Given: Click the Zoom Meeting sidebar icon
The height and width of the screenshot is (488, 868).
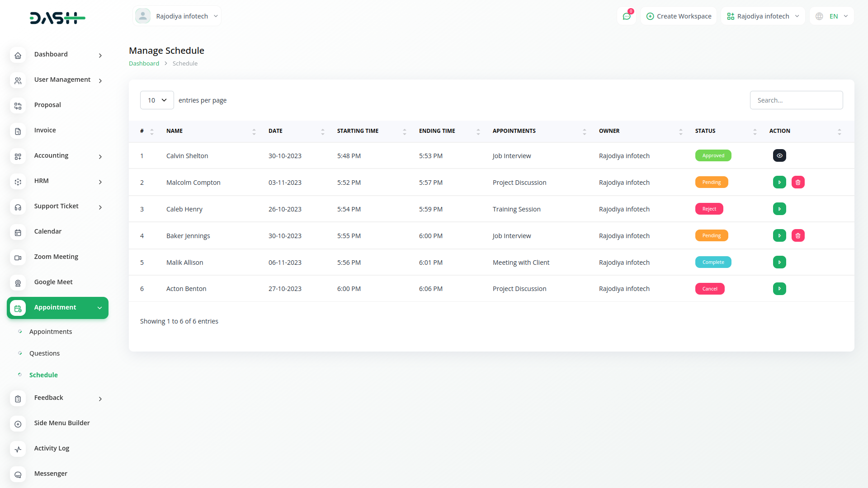Looking at the screenshot, I should click(18, 258).
